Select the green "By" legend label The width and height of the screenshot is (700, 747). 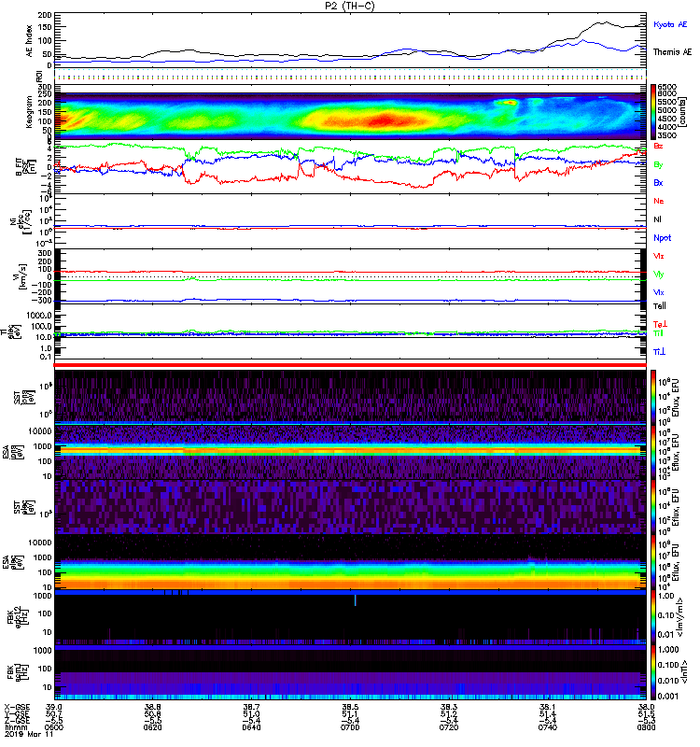(x=658, y=165)
